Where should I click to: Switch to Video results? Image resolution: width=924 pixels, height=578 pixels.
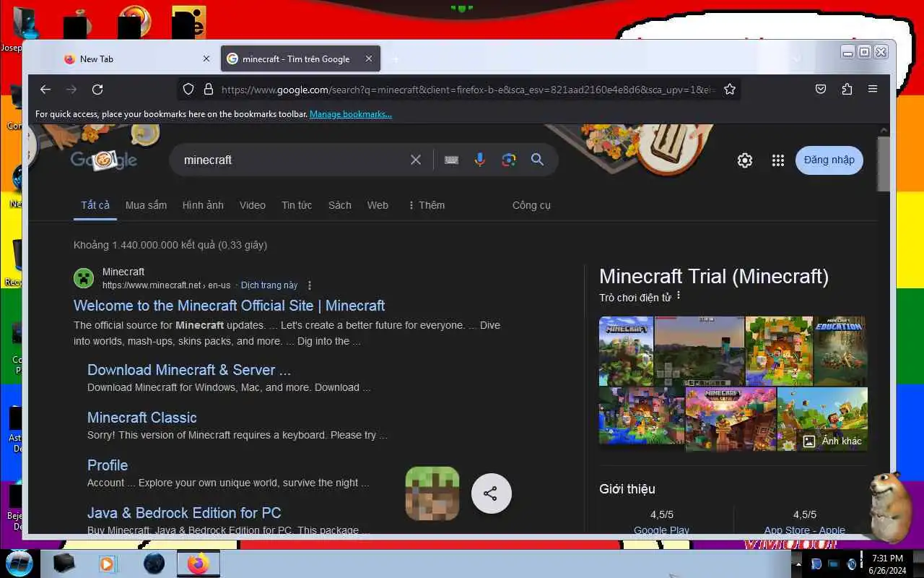tap(253, 205)
